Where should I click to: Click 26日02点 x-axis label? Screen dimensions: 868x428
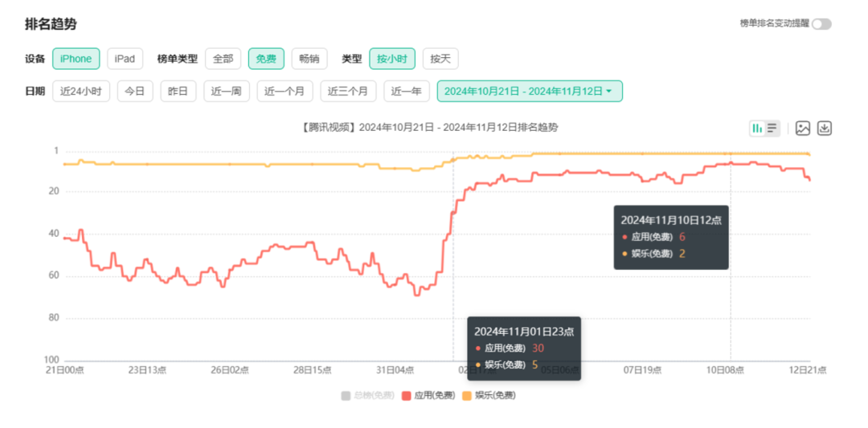coord(230,370)
